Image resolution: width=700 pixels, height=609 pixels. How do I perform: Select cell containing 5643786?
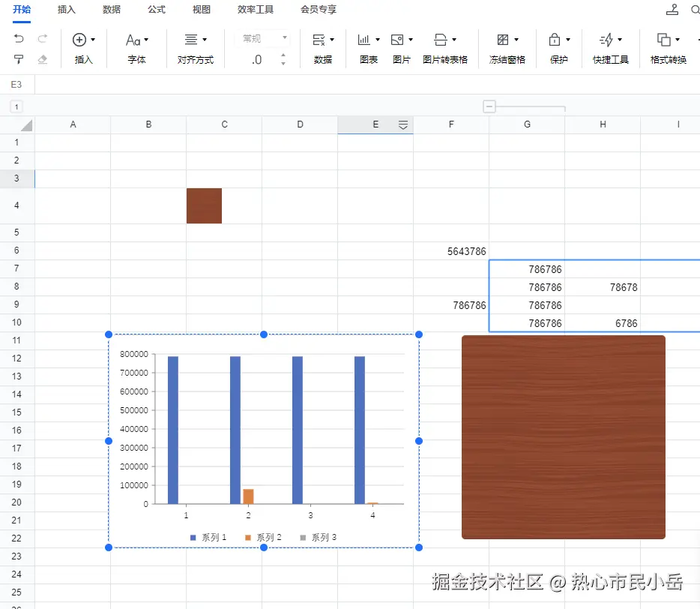point(451,251)
